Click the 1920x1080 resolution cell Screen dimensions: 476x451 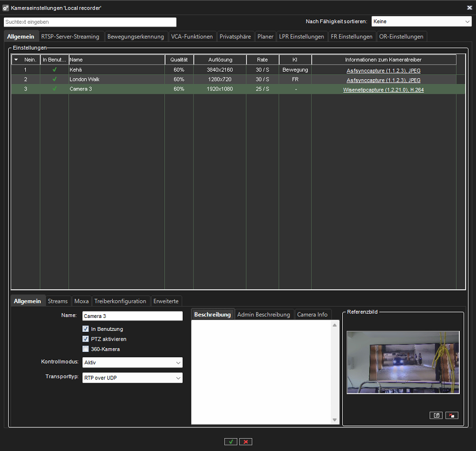(x=220, y=89)
